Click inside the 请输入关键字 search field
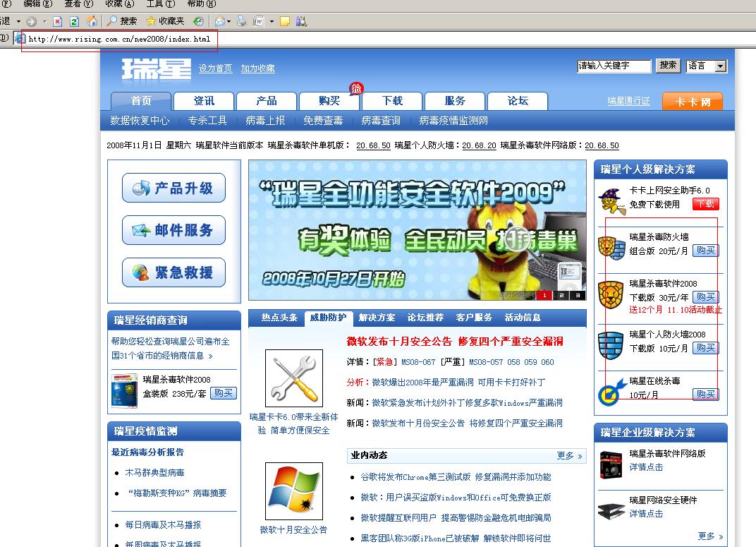 click(614, 66)
